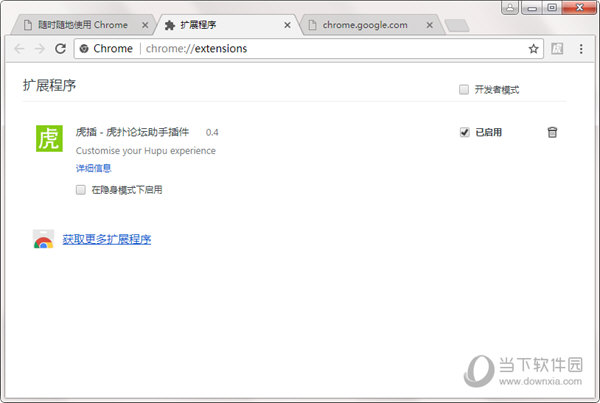
Task: Maximize the Chrome window
Action: (x=552, y=7)
